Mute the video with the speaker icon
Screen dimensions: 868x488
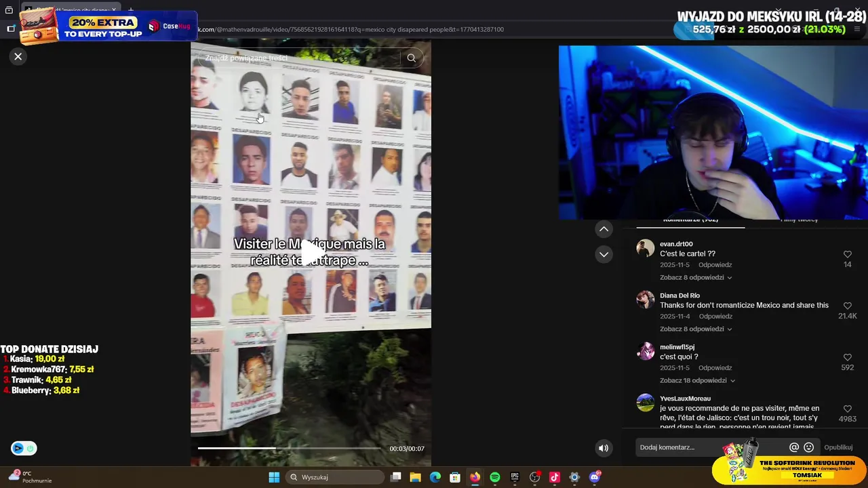(x=604, y=448)
